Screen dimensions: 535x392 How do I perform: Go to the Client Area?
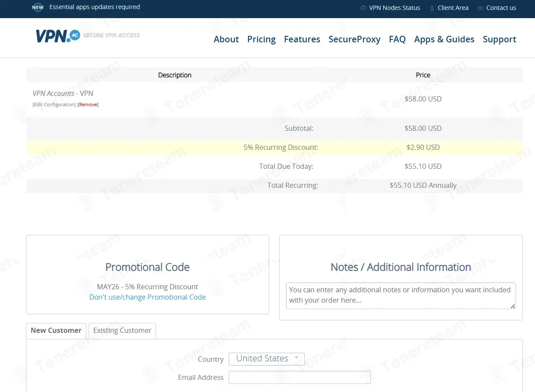click(453, 8)
